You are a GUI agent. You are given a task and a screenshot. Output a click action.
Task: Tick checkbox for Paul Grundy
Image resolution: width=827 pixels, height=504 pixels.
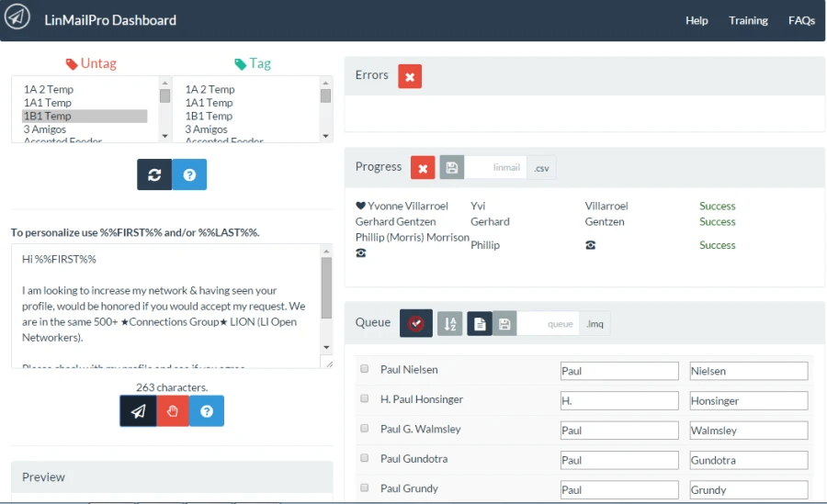(365, 487)
